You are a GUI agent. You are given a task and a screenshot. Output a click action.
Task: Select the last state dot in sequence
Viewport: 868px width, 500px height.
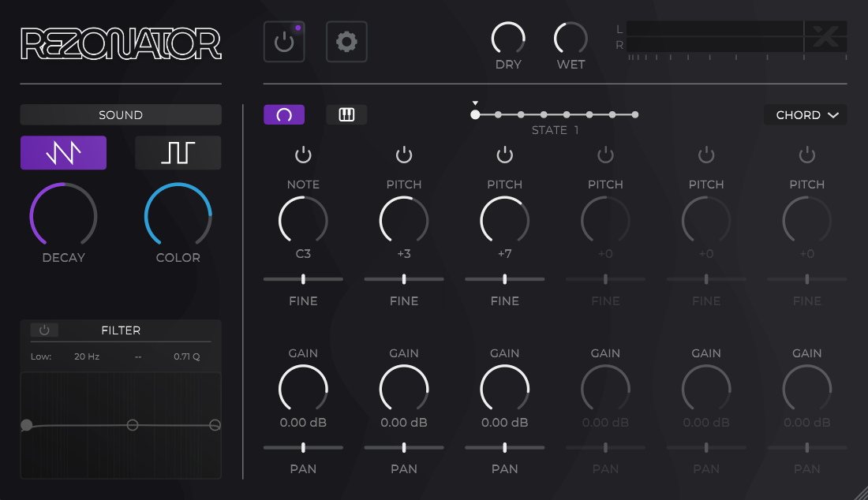tap(635, 115)
